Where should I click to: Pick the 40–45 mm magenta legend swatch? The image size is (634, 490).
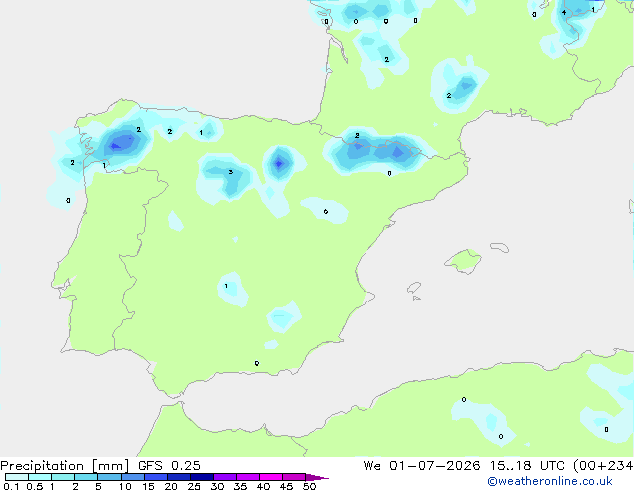tap(271, 477)
